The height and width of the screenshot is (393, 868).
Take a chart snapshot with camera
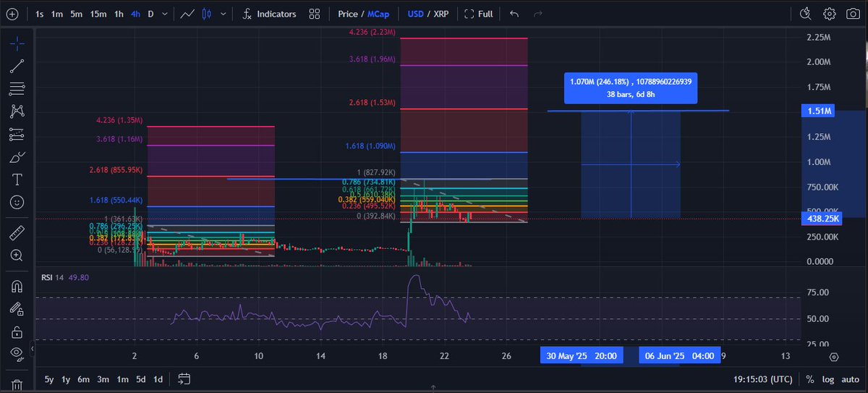point(851,14)
